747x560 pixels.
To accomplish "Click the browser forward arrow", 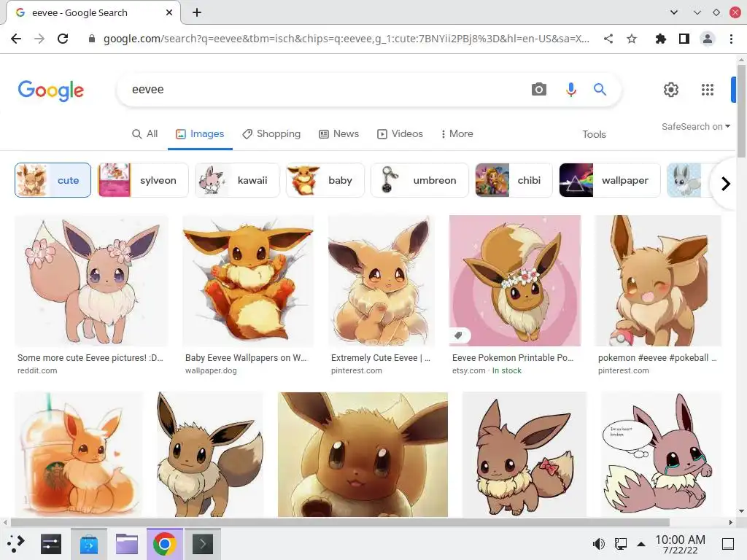I will [39, 39].
